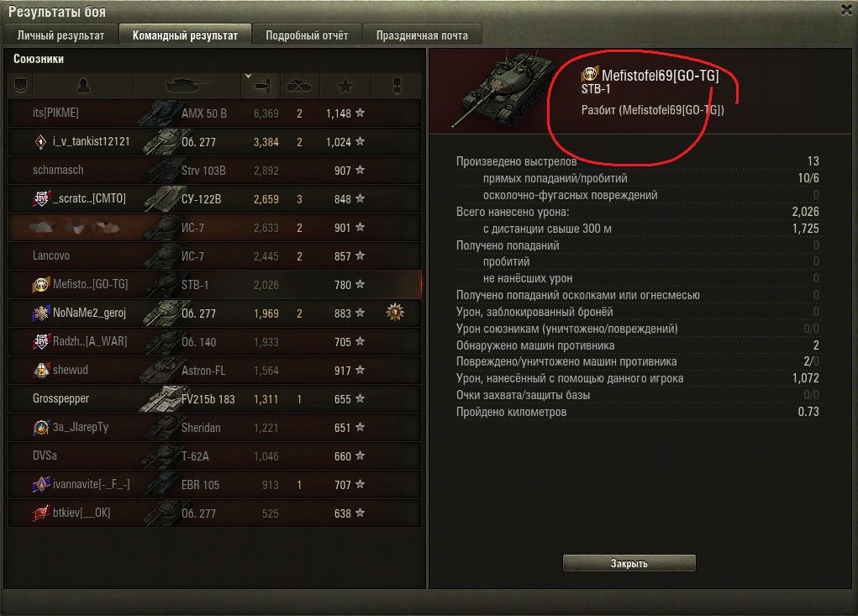The height and width of the screenshot is (616, 858).
Task: Sort by vehicle tank icon column
Action: (187, 86)
